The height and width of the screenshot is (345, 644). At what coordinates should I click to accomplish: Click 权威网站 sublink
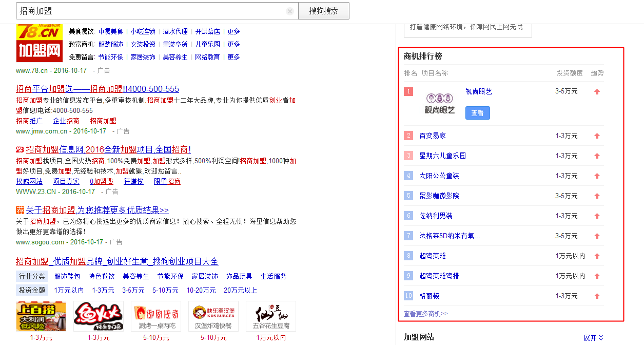[29, 181]
